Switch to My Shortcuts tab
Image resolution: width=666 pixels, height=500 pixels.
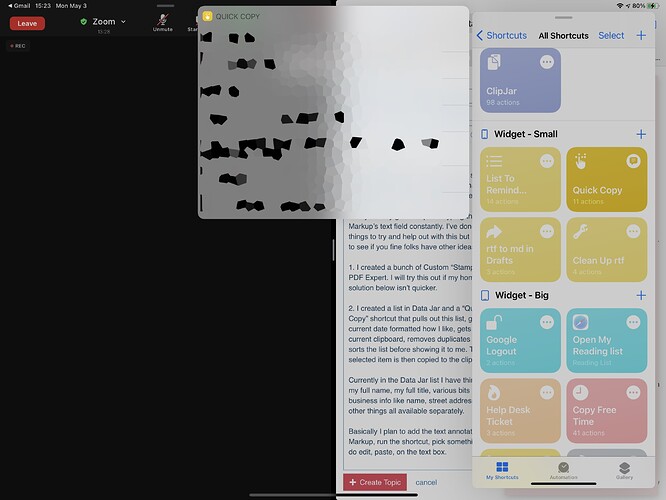click(502, 471)
